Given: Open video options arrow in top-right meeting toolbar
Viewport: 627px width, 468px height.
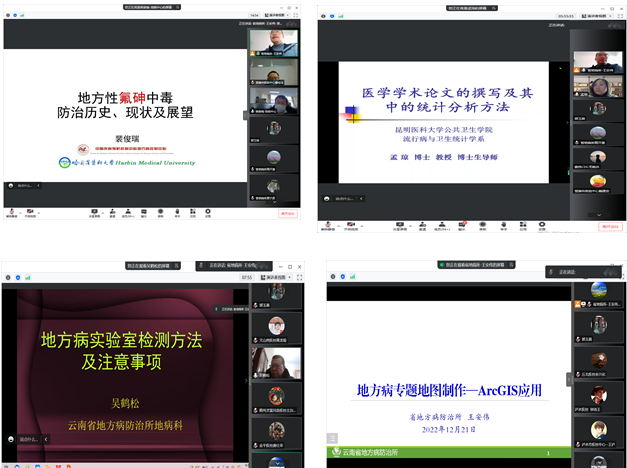Looking at the screenshot, I should [x=362, y=226].
